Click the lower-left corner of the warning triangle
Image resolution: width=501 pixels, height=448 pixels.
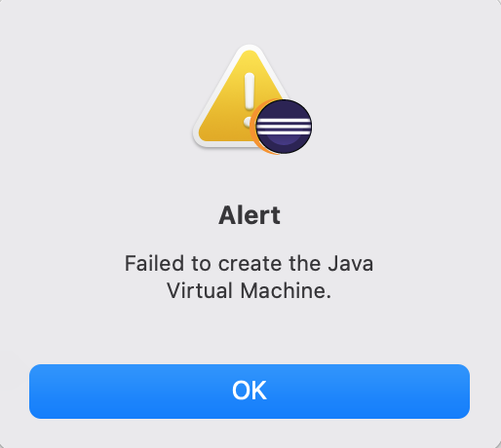point(202,138)
